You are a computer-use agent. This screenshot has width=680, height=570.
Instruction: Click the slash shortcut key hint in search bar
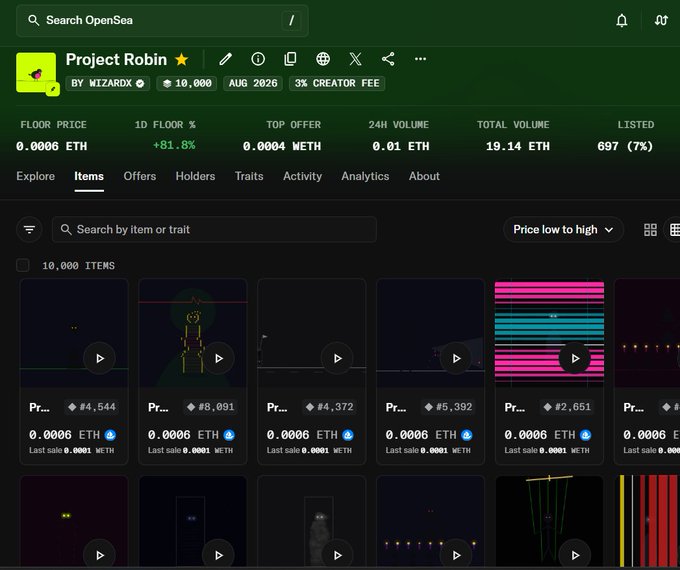click(x=291, y=20)
